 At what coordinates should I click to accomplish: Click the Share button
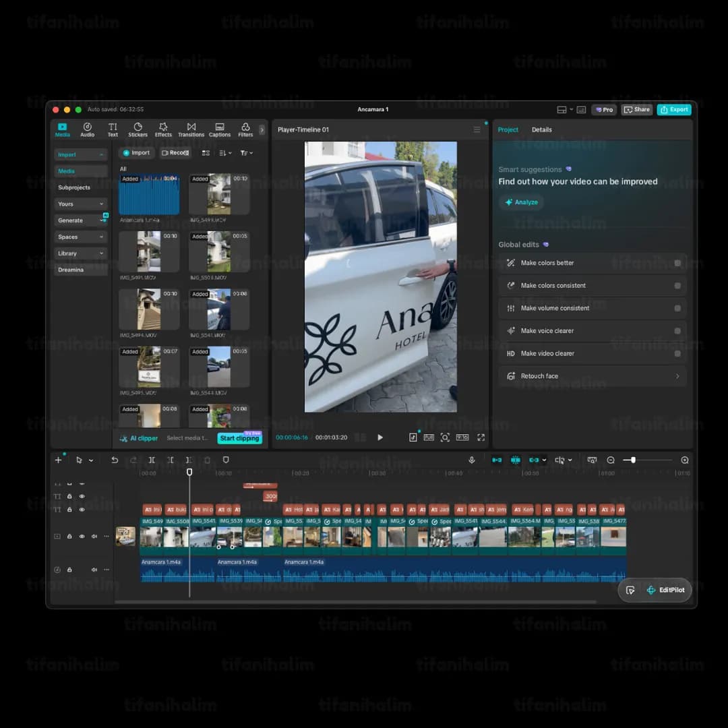pyautogui.click(x=637, y=110)
